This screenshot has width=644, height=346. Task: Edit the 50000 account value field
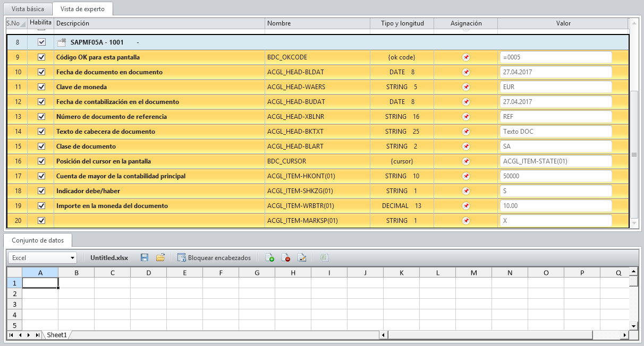coord(556,176)
